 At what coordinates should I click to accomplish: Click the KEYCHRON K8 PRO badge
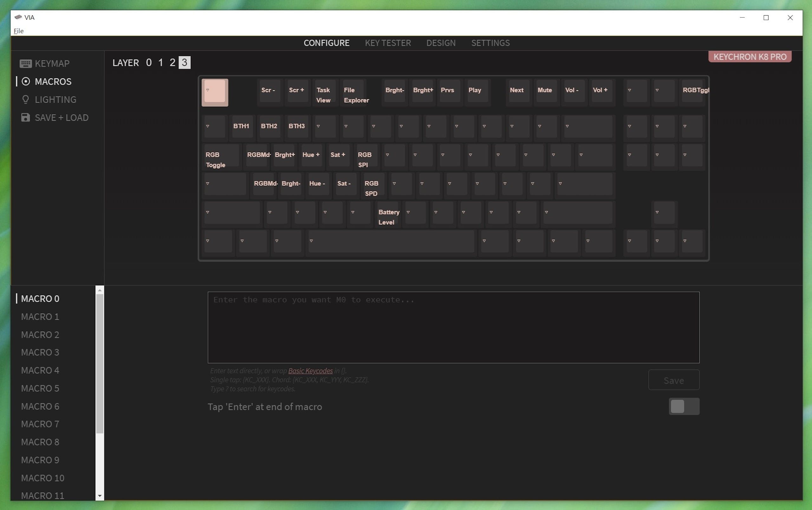point(750,57)
